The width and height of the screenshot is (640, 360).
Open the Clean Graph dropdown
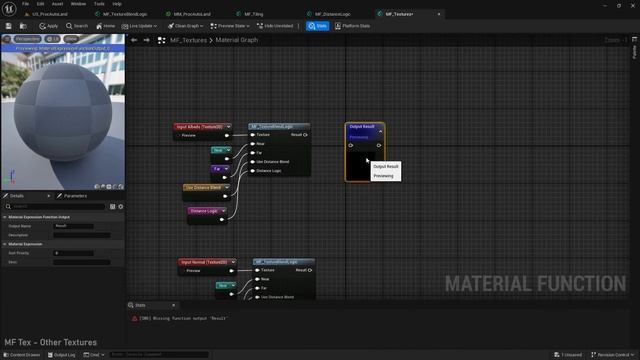point(185,26)
